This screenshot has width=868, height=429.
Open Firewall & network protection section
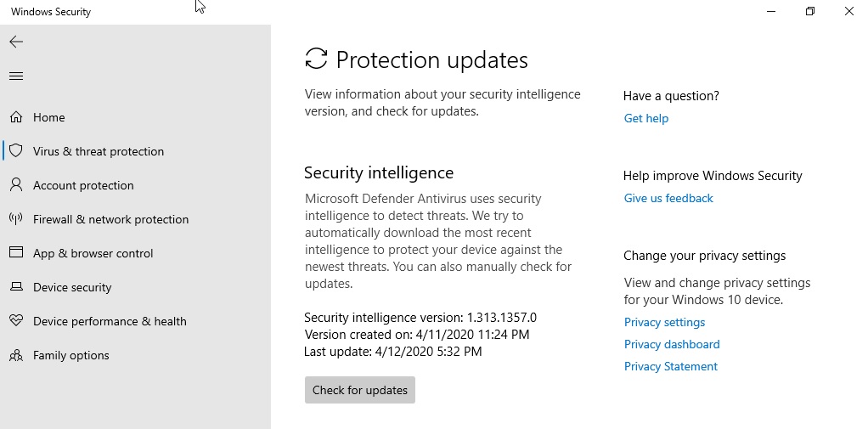[110, 219]
